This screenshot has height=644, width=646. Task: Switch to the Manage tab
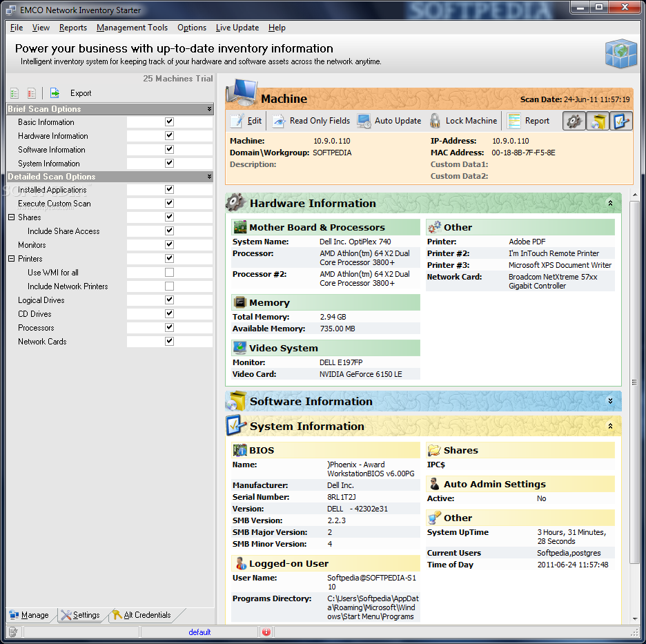click(x=30, y=615)
